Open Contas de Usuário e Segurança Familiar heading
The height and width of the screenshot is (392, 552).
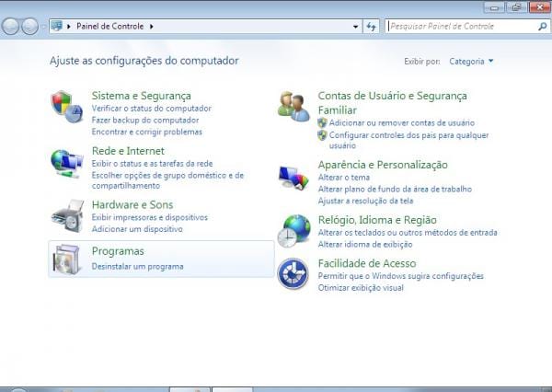click(x=392, y=102)
